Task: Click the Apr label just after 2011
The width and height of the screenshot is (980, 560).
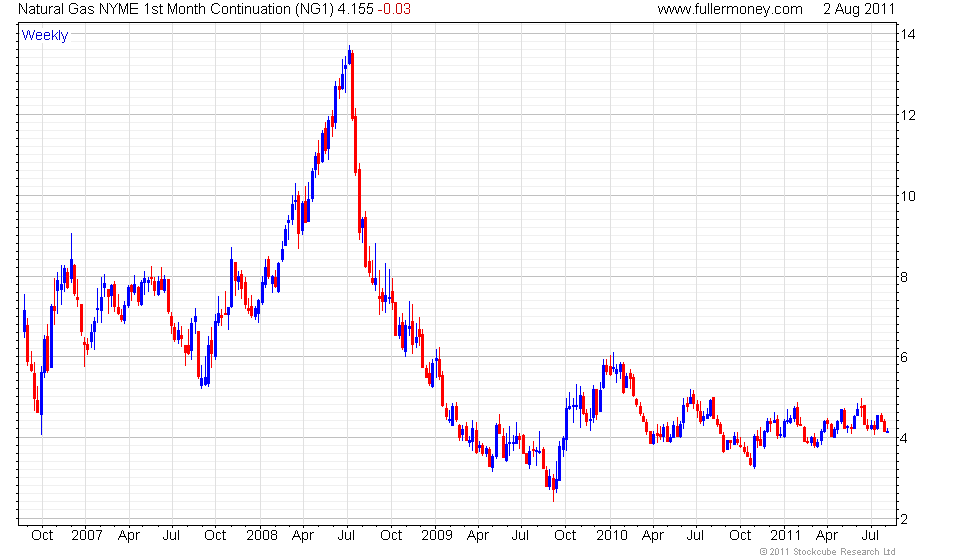Action: [827, 536]
